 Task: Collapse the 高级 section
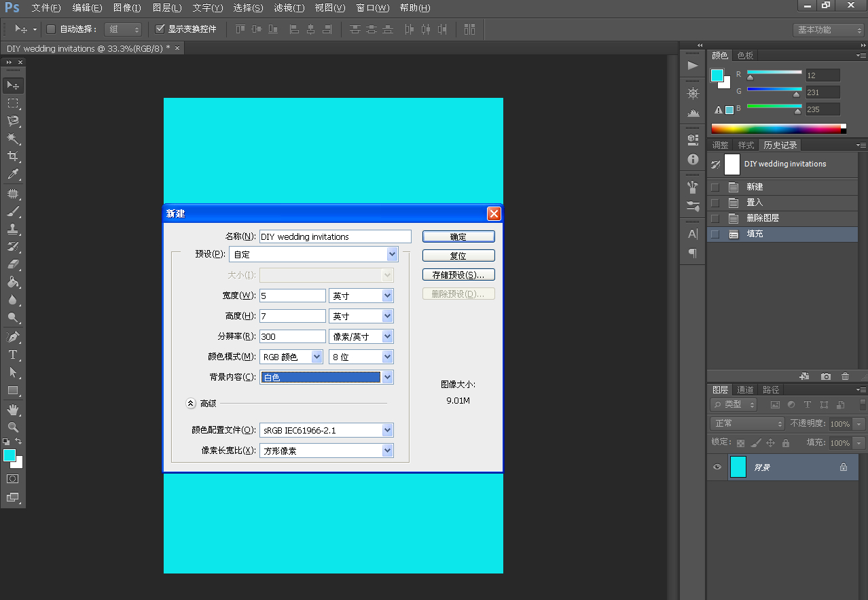(191, 403)
